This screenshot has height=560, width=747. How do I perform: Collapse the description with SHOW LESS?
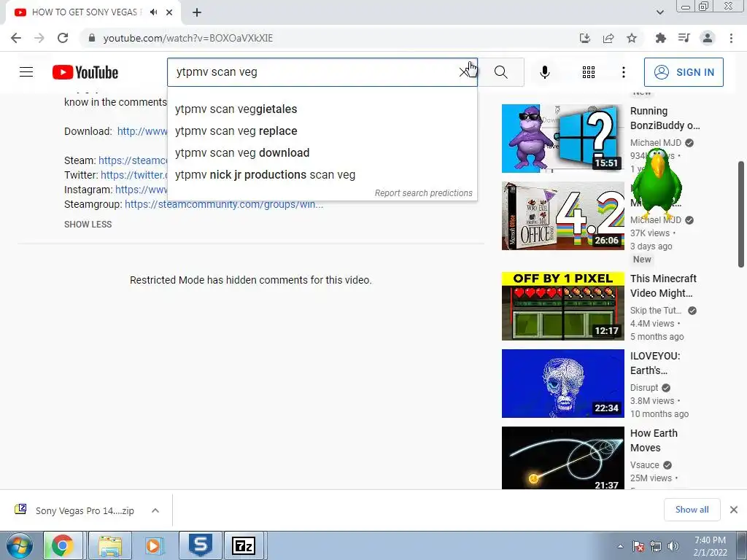tap(88, 225)
